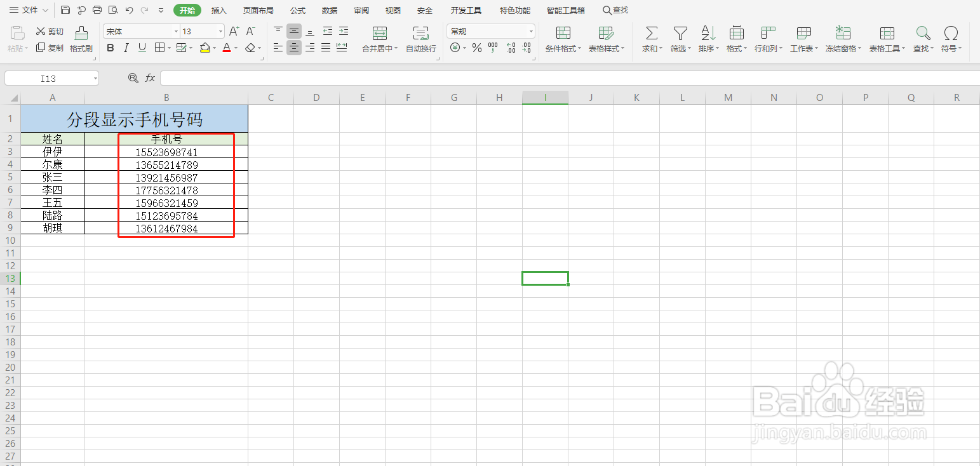Click the increase font size A+ icon
Screen dimensions: 980x466
click(x=234, y=31)
